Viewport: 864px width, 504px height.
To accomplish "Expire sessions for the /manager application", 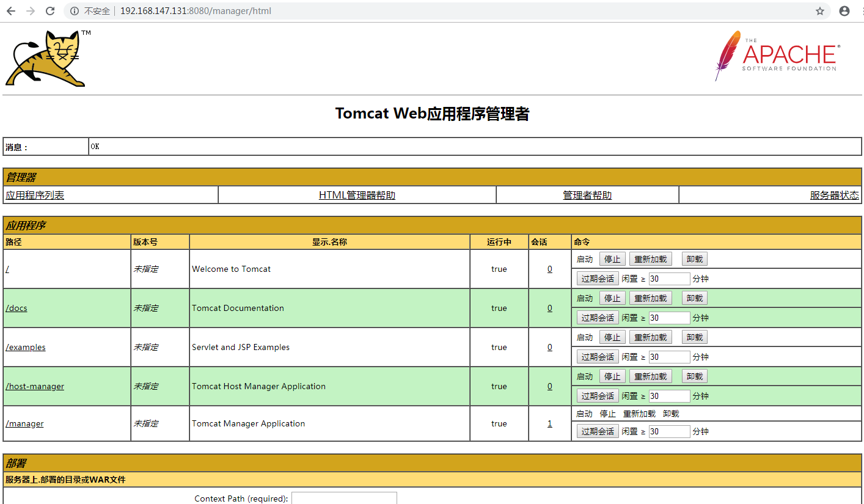I will (x=598, y=431).
